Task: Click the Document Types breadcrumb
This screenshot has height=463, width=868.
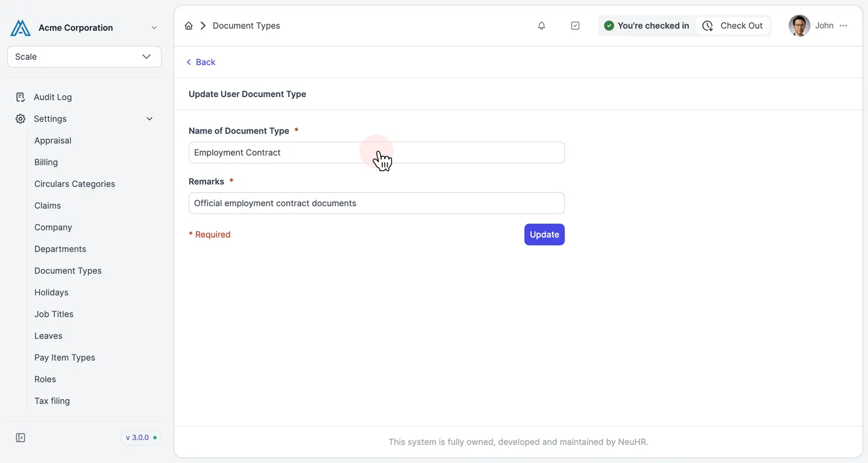Action: 247,26
